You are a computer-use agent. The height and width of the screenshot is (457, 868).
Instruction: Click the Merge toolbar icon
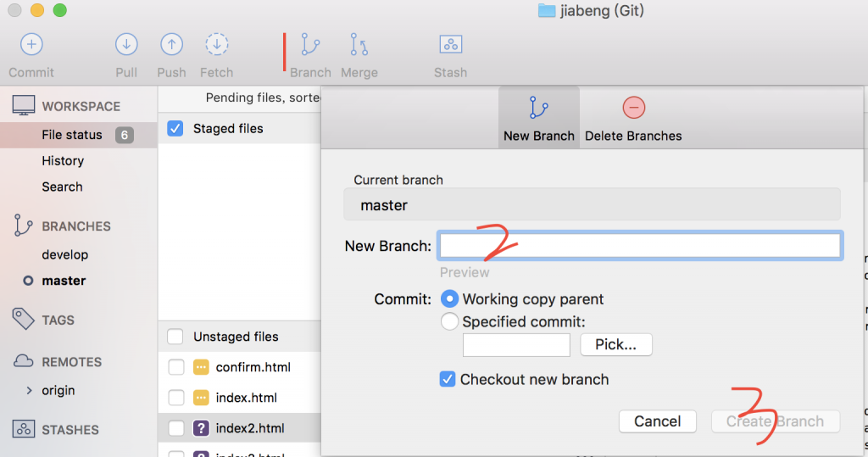(359, 44)
